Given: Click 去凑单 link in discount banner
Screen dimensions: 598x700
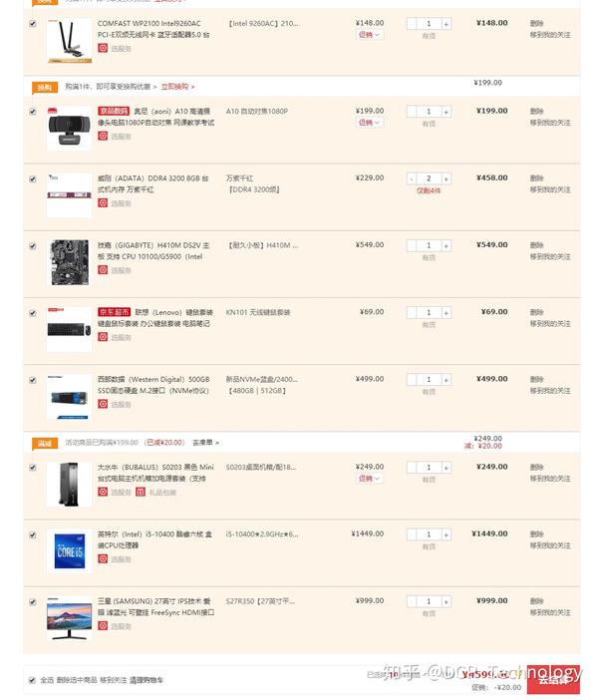Looking at the screenshot, I should click(x=205, y=443).
